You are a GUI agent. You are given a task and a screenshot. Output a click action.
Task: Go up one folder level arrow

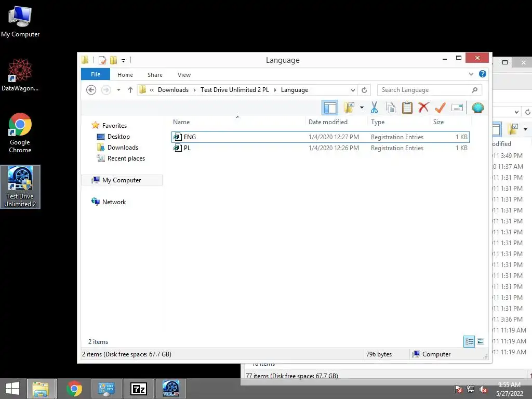click(x=130, y=90)
